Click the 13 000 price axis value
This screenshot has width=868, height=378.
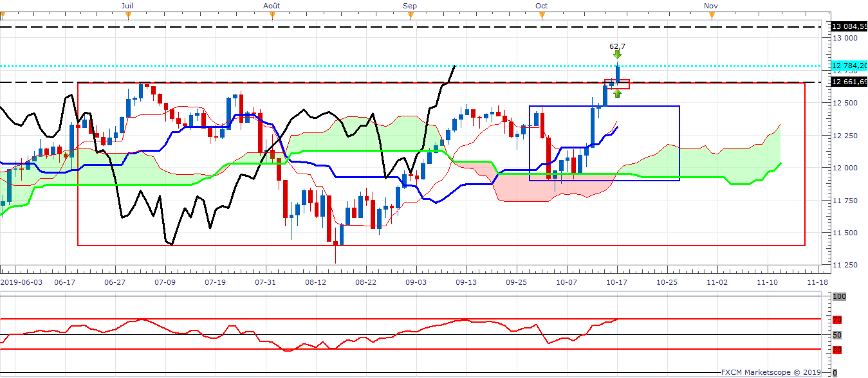pyautogui.click(x=846, y=38)
